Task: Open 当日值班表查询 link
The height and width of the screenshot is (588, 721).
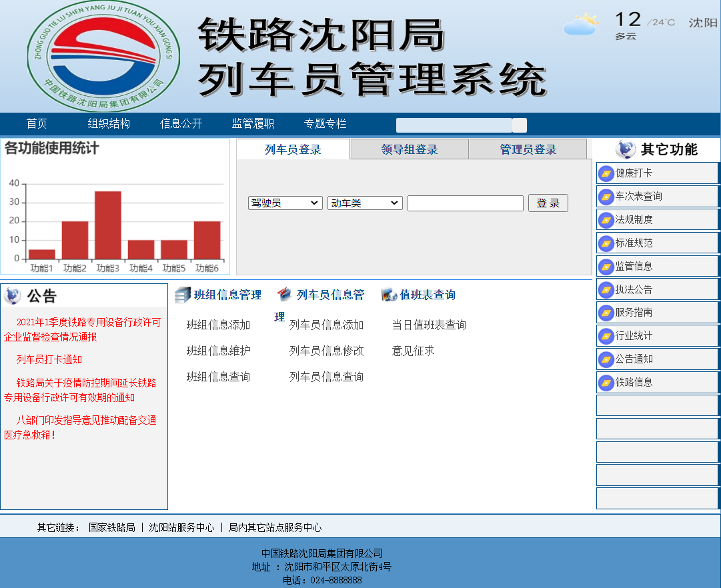Action: pyautogui.click(x=429, y=325)
